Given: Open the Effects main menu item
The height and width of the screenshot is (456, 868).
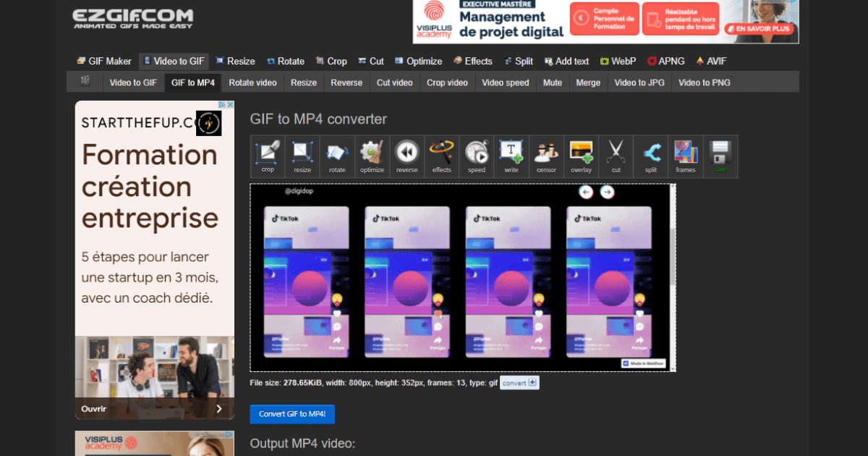Looking at the screenshot, I should click(472, 62).
